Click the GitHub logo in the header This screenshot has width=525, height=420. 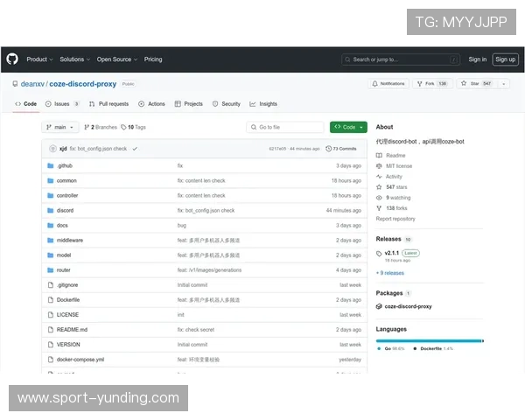pyautogui.click(x=12, y=59)
